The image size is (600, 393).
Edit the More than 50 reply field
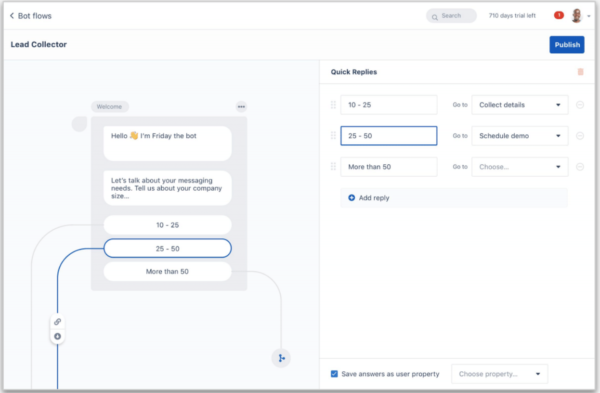pyautogui.click(x=389, y=166)
